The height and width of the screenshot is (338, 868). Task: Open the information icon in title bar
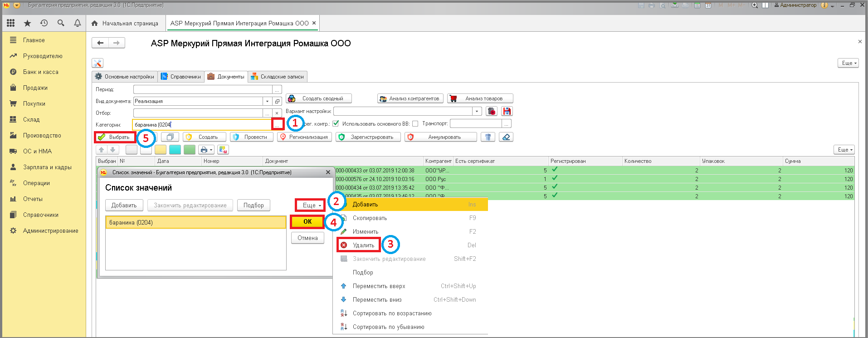[x=824, y=5]
